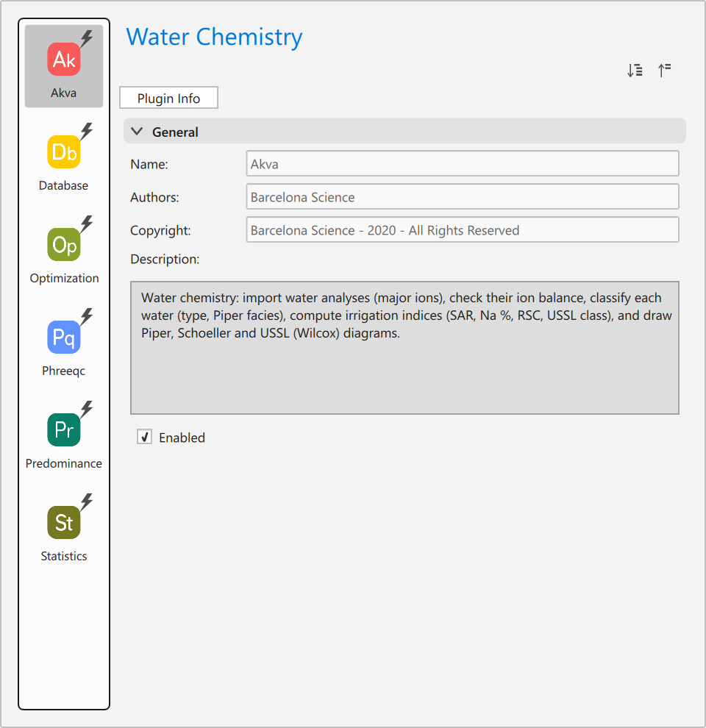Open the Database plugin icon
This screenshot has height=728, width=706.
point(64,151)
